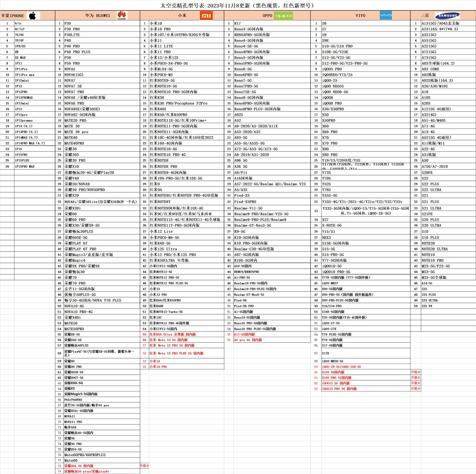476x474 pixels.
Task: Select cell A13(5G)/A04S北美版
Action: [448, 23]
